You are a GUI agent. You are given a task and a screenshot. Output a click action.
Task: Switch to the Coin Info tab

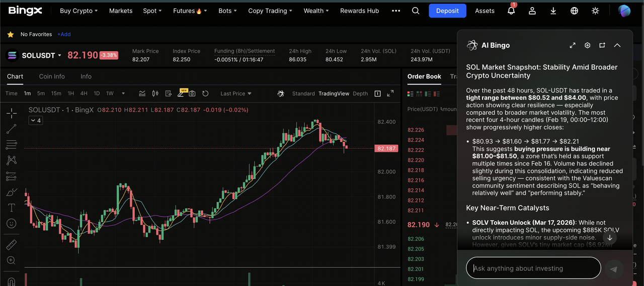[52, 76]
